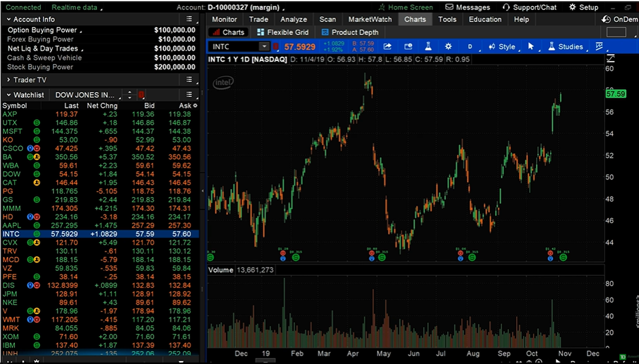
Task: Click the watchlist column settings gear
Action: point(195,106)
